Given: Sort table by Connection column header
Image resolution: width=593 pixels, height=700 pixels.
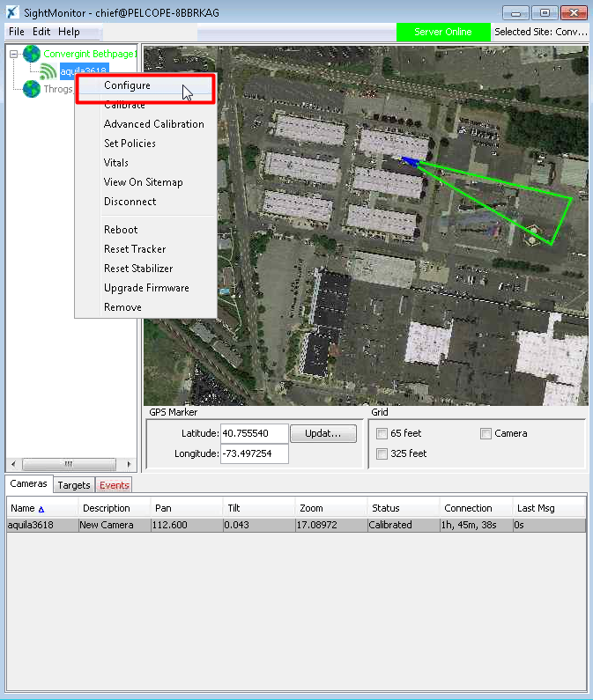Looking at the screenshot, I should coord(476,508).
